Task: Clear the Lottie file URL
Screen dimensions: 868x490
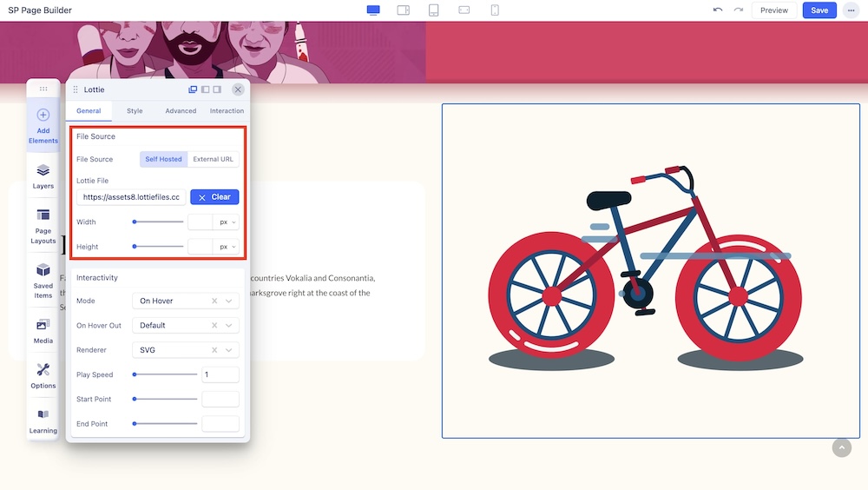Action: (214, 197)
